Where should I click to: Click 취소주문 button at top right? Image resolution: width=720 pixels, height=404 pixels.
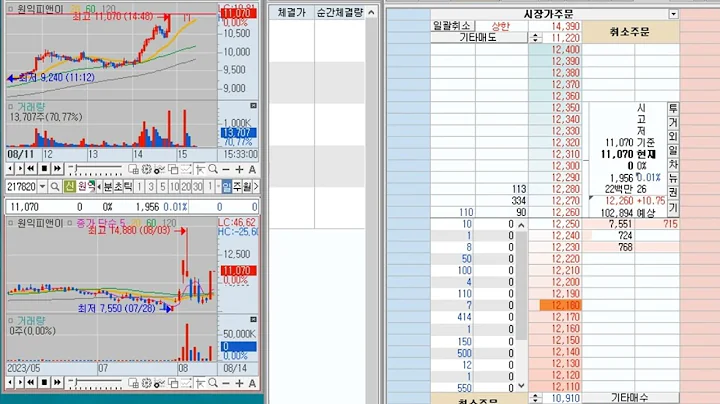[x=630, y=32]
